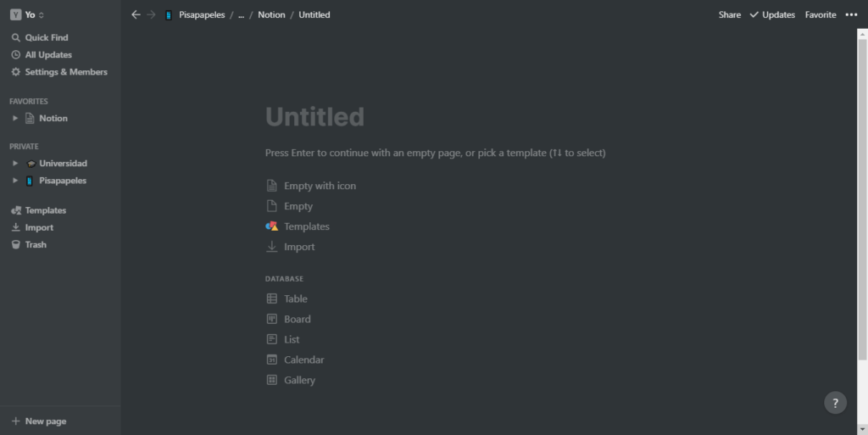Viewport: 868px width, 435px height.
Task: Click the back navigation arrow
Action: [x=136, y=14]
